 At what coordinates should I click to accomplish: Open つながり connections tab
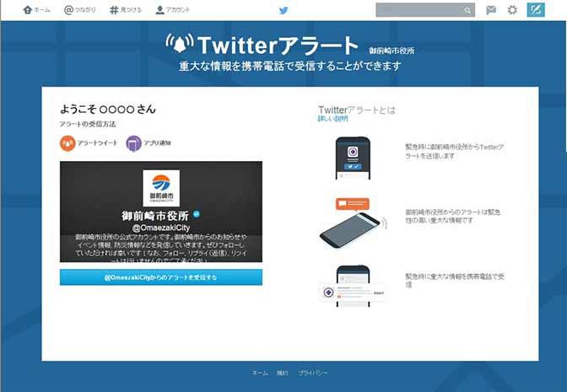80,10
